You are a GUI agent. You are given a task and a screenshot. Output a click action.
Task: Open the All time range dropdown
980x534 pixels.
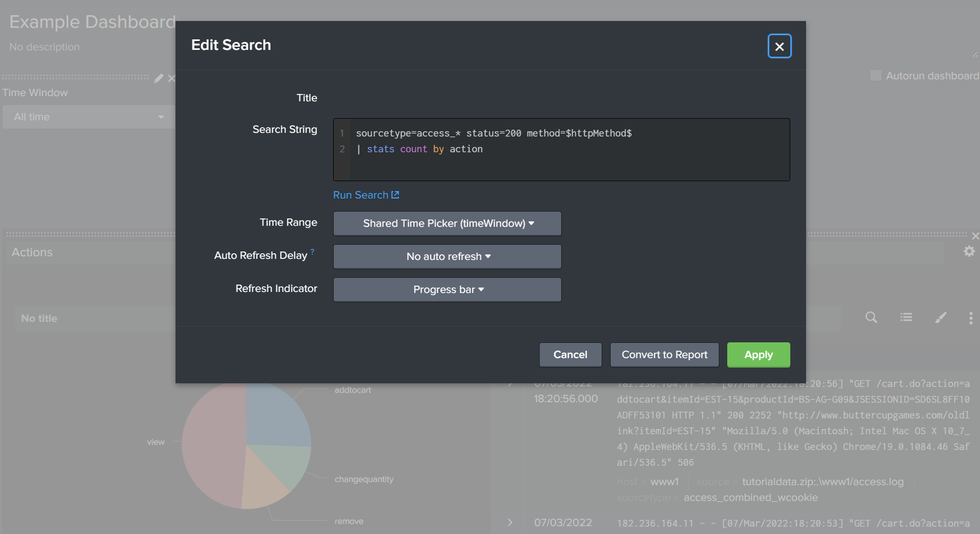click(x=88, y=117)
